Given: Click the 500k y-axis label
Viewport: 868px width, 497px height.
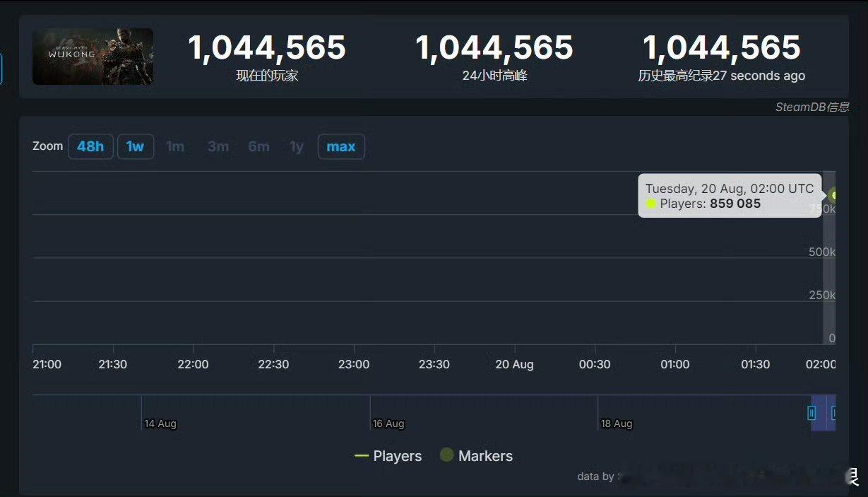Looking at the screenshot, I should (x=822, y=252).
